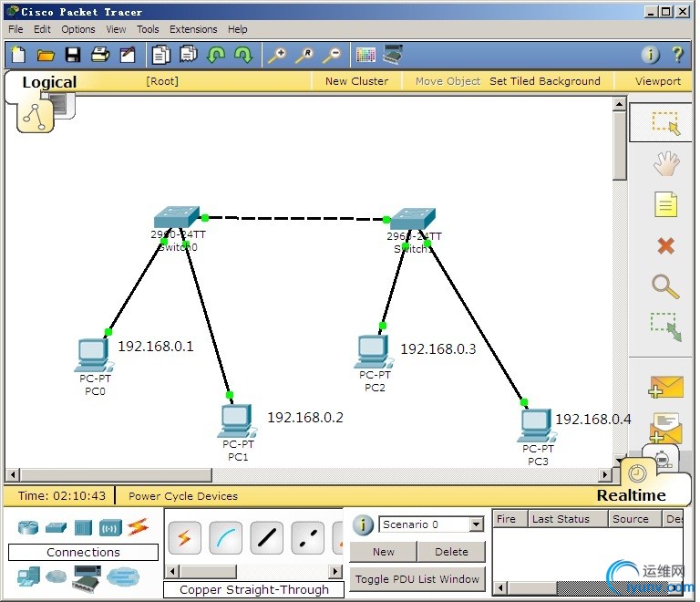Pick the Copper Straight-Through cable icon
The height and width of the screenshot is (602, 700).
click(x=266, y=537)
